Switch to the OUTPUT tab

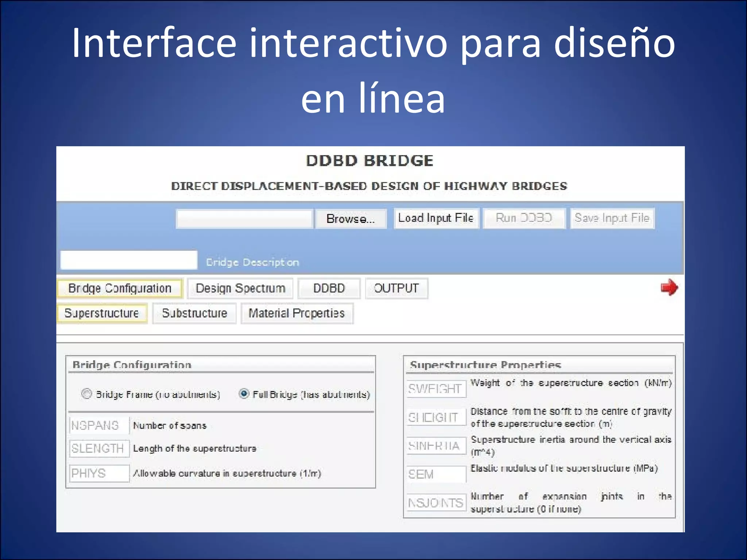pyautogui.click(x=396, y=288)
